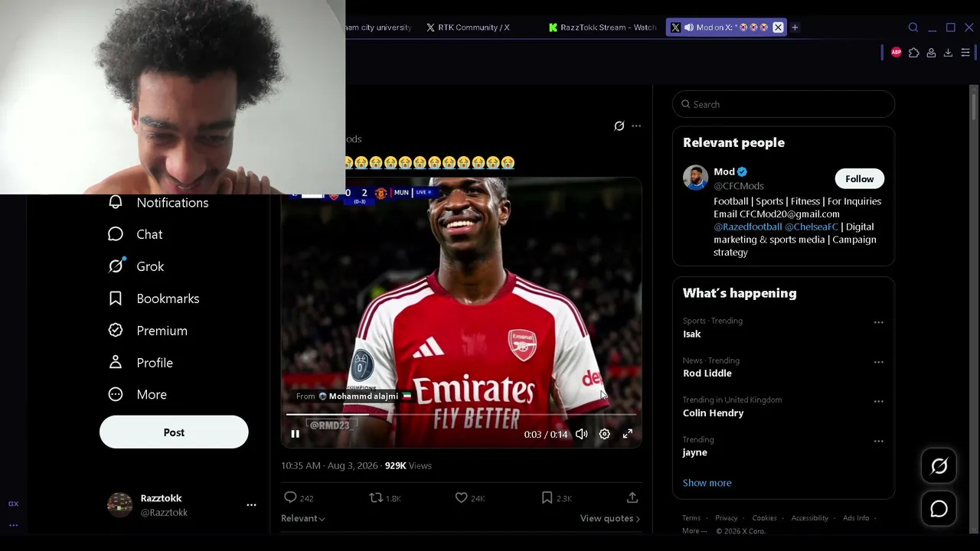Open the jayne trending topic

[695, 452]
